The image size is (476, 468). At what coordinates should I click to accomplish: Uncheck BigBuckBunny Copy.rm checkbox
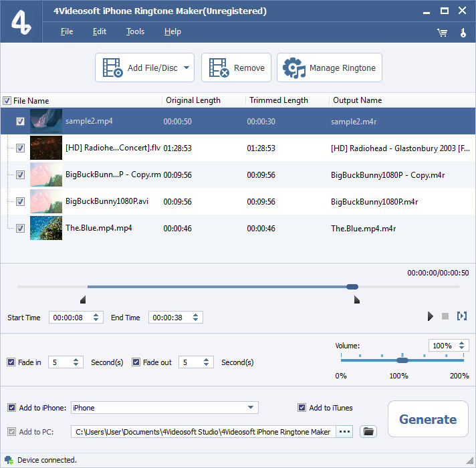coord(20,174)
